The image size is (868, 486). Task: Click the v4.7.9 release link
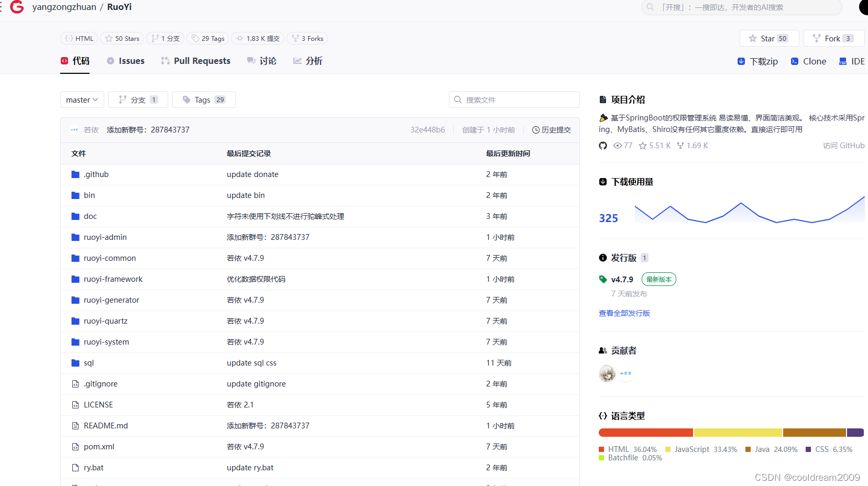coord(622,279)
